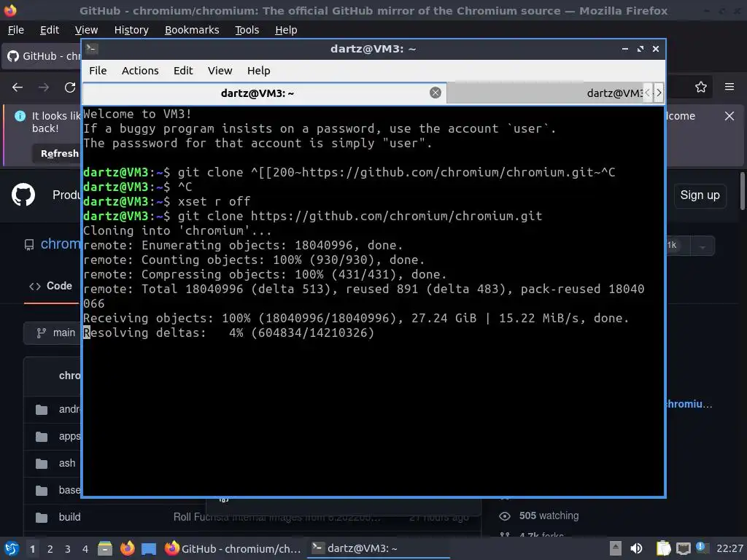The width and height of the screenshot is (747, 560).
Task: Bookmark this page with the star icon
Action: (x=701, y=87)
